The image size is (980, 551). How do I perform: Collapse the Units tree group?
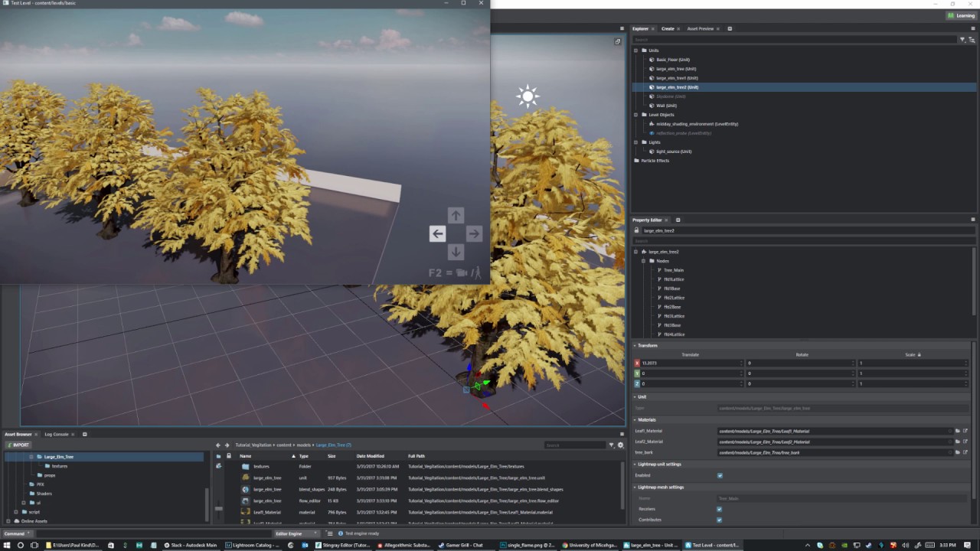(x=635, y=51)
